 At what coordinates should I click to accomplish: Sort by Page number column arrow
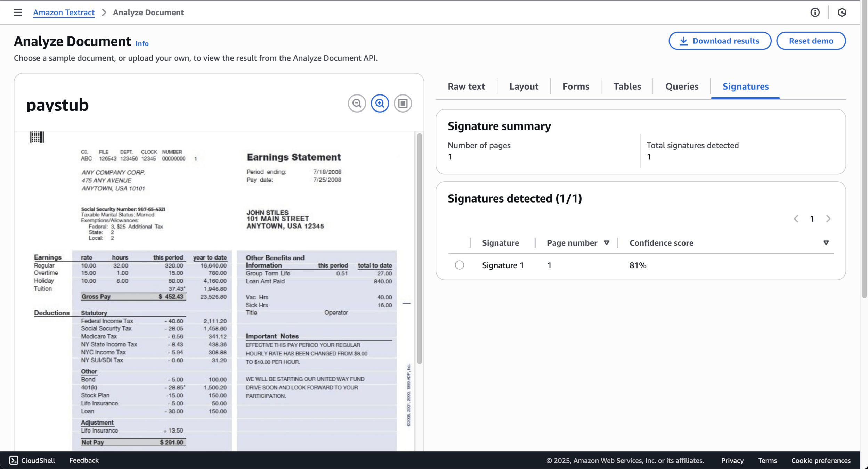click(x=606, y=243)
